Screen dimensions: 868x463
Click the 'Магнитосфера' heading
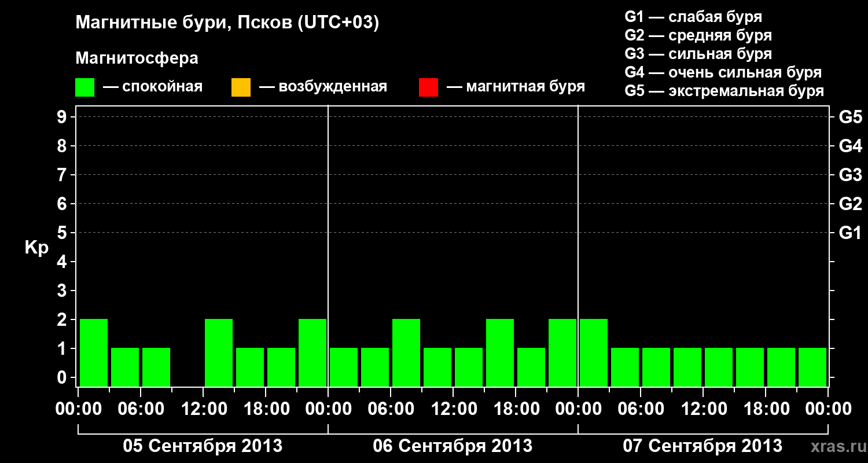137,58
